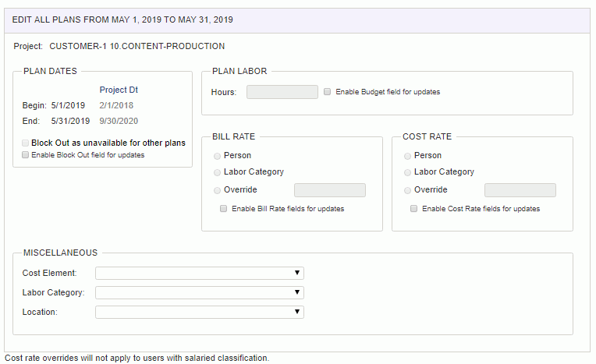This screenshot has height=364, width=596.
Task: Select Override radio under Cost Rate
Action: click(407, 190)
